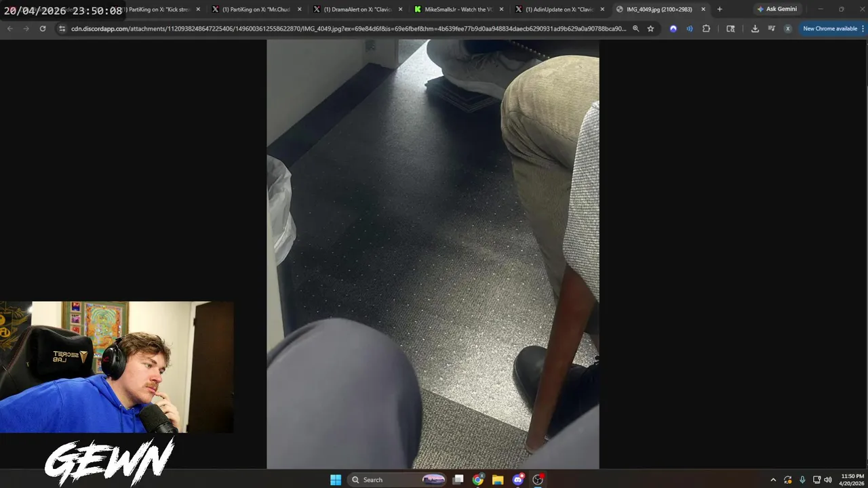Open the network tray icon
Screen dimensions: 868x488
click(x=816, y=480)
